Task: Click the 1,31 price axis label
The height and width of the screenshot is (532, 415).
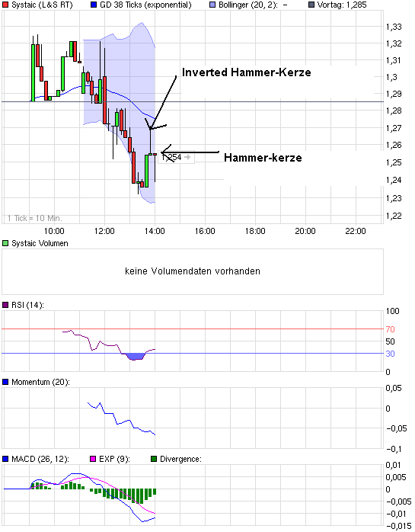Action: pyautogui.click(x=394, y=60)
